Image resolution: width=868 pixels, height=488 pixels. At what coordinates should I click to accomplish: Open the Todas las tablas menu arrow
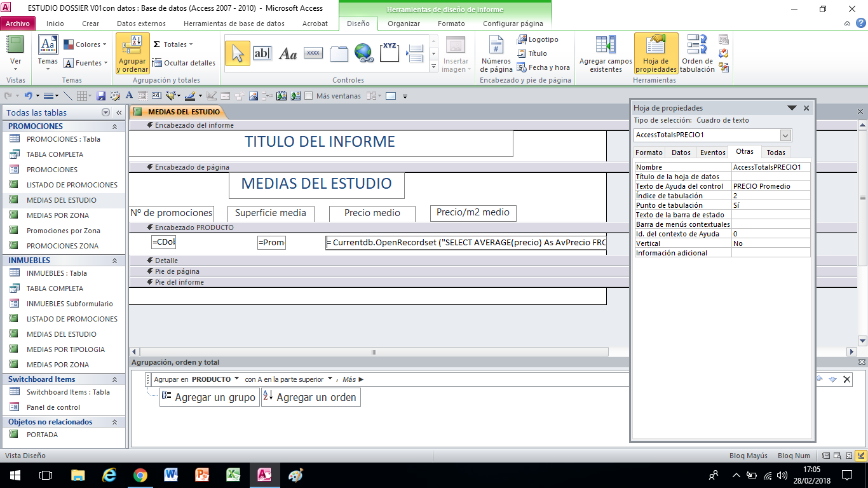point(105,112)
